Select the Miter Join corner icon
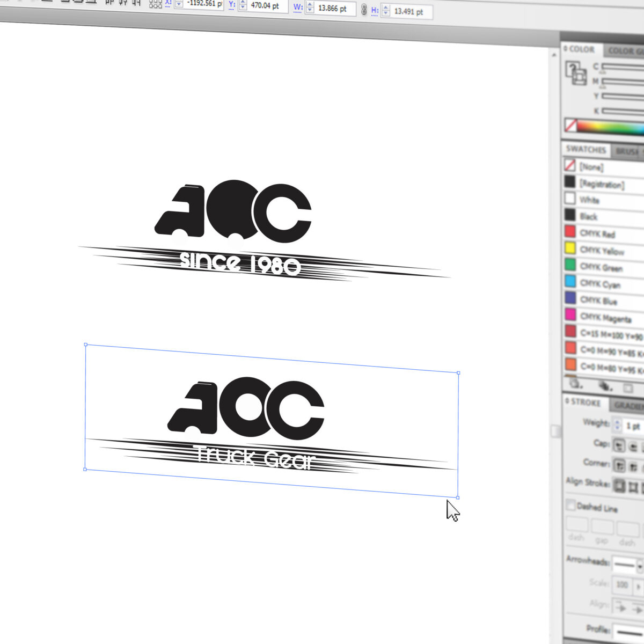644x644 pixels. tap(619, 465)
